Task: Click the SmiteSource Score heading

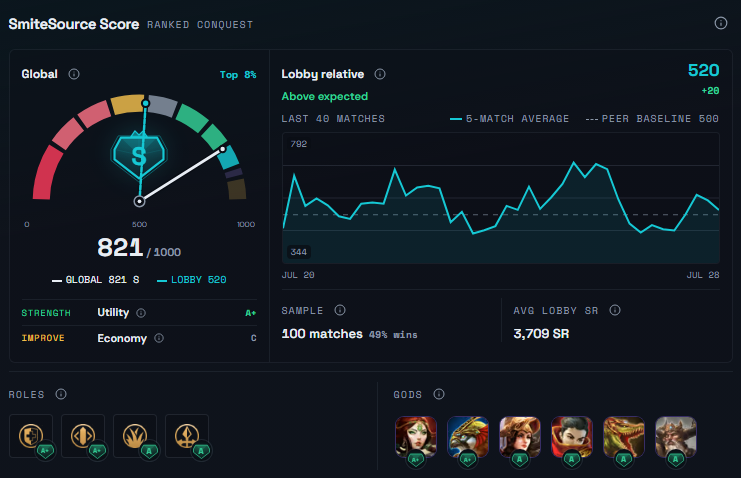Action: click(x=74, y=24)
